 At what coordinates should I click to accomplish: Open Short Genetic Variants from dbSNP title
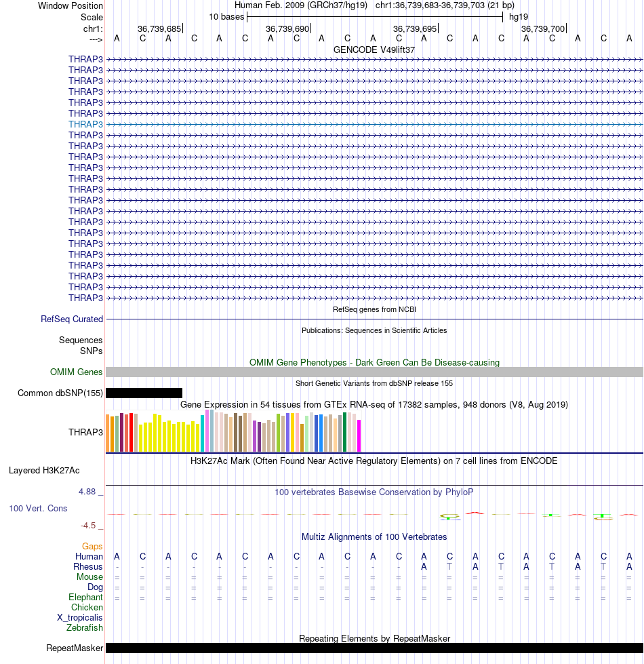[x=374, y=383]
